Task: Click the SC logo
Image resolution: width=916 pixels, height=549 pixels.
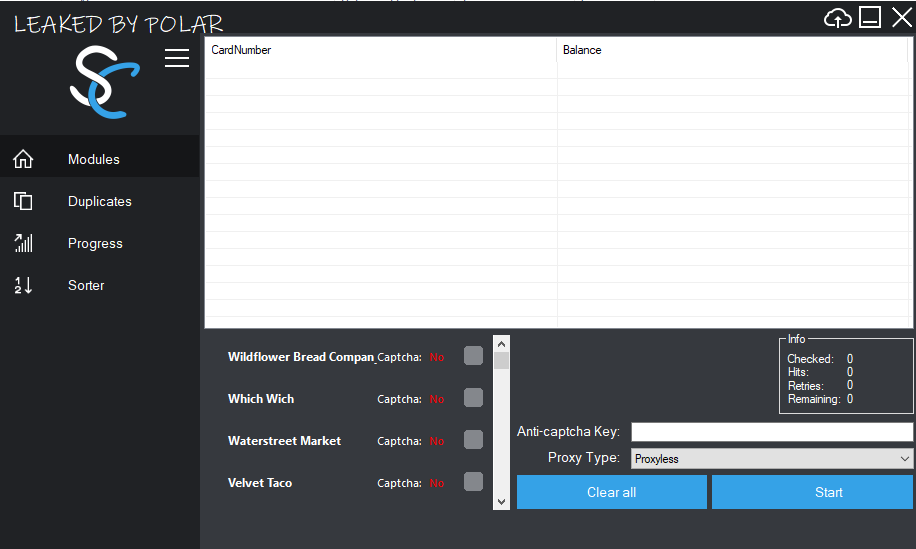Action: [105, 82]
